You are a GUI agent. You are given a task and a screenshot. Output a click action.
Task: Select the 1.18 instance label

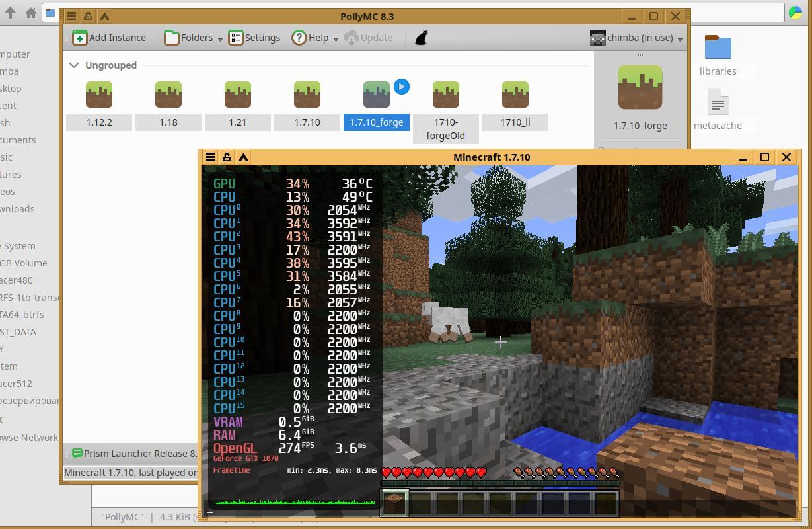(x=168, y=122)
